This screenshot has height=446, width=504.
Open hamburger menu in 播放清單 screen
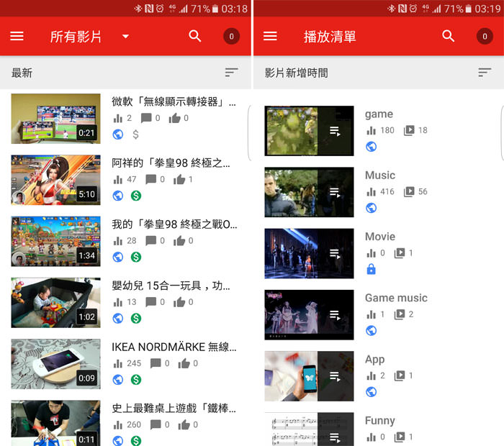pyautogui.click(x=271, y=37)
